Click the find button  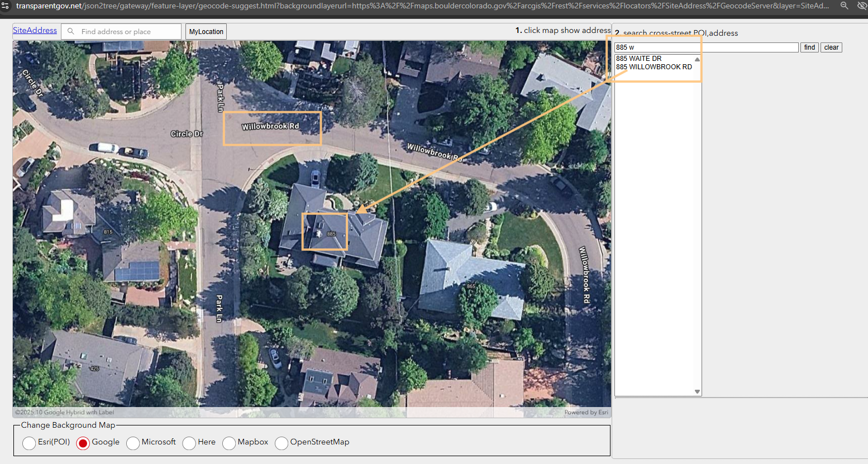pos(809,47)
